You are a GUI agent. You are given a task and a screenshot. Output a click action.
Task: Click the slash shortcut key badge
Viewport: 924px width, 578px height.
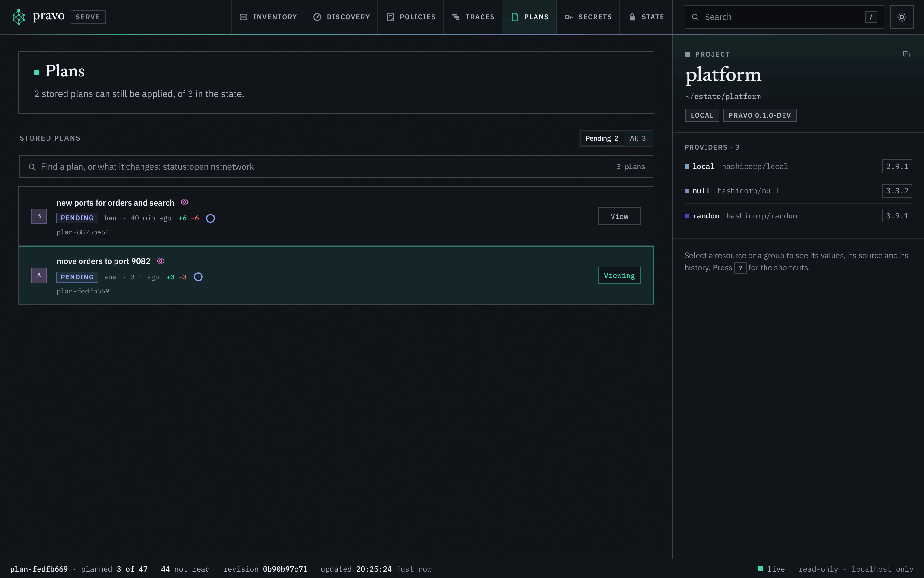tap(871, 17)
